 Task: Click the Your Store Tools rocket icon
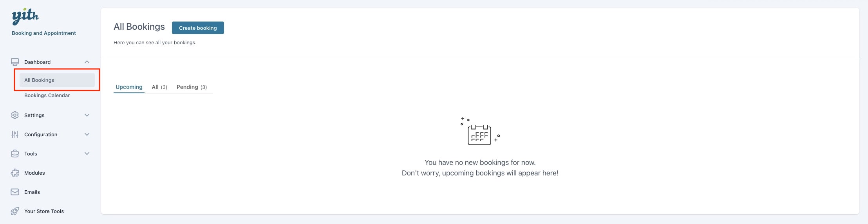15,211
